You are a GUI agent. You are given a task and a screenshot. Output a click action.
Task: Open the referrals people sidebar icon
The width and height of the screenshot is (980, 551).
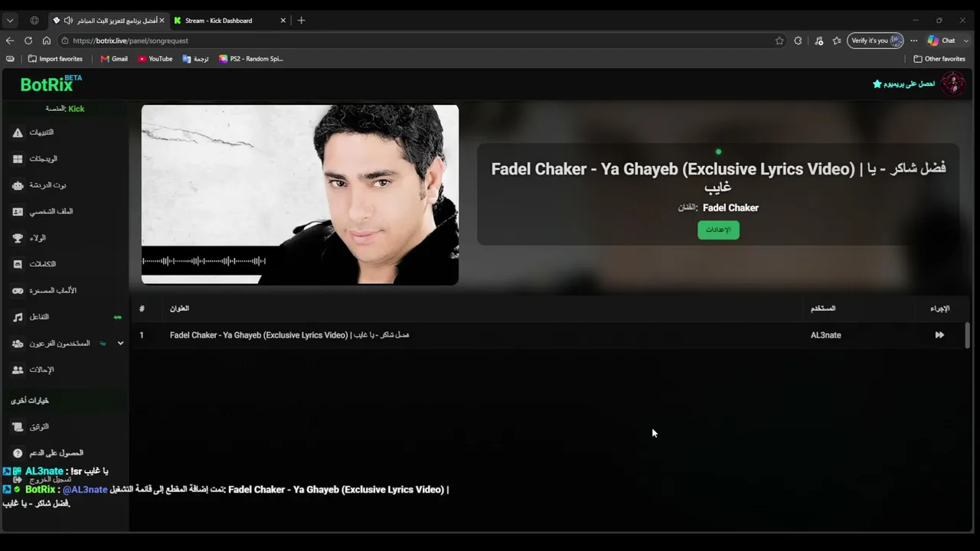[18, 370]
